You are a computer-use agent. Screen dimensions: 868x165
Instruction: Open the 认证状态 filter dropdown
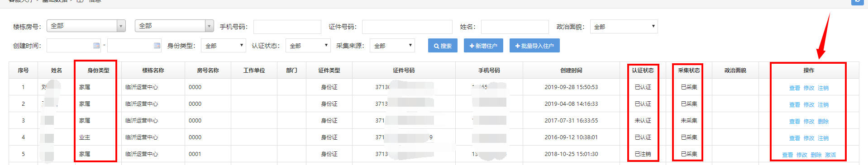click(308, 46)
